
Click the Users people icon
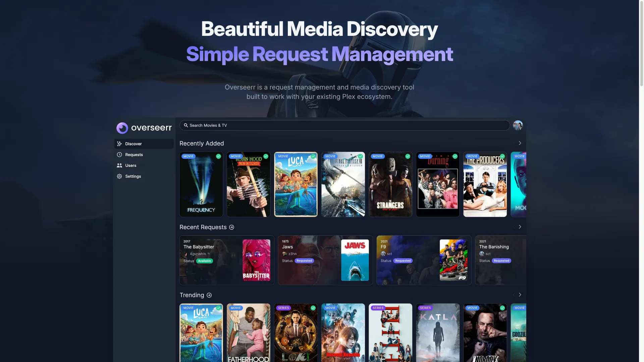119,166
